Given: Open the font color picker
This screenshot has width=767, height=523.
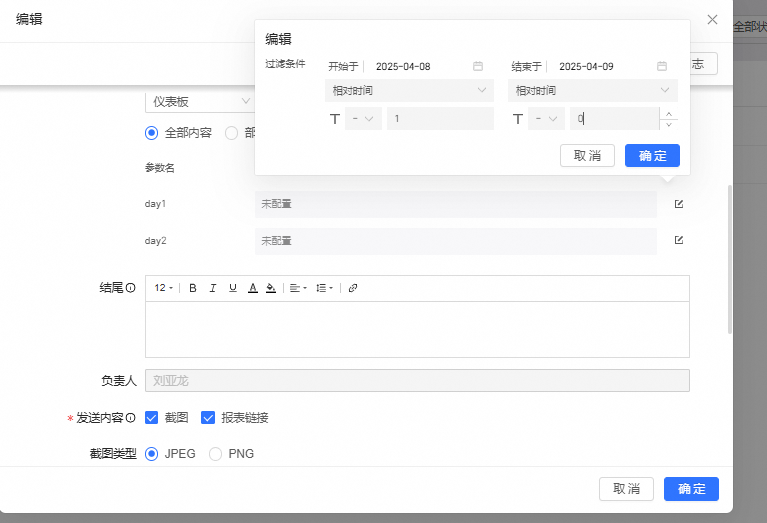Looking at the screenshot, I should point(252,288).
